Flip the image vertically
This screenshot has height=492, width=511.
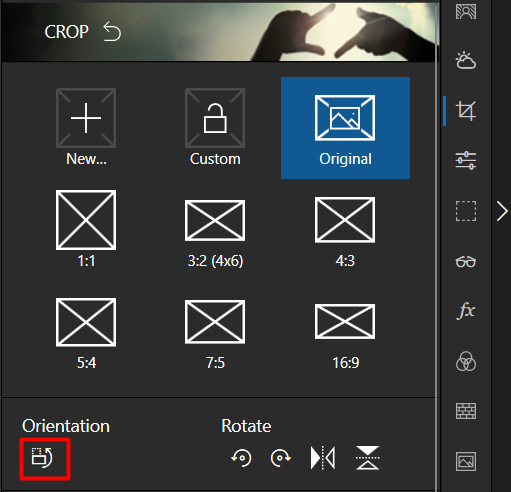coord(367,458)
